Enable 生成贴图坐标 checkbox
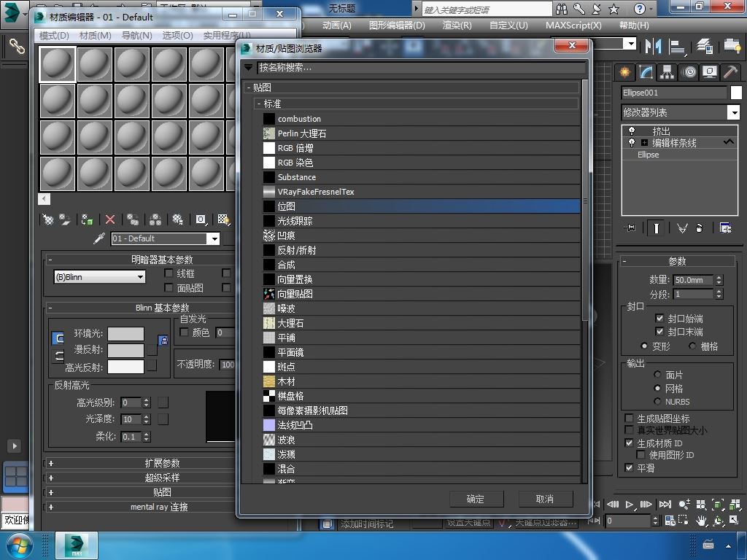Viewport: 747px width, 560px height. [629, 418]
